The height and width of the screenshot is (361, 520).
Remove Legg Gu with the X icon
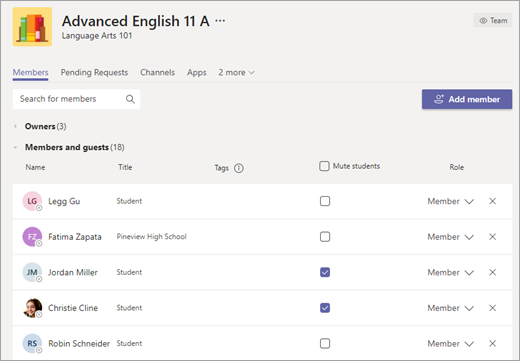pyautogui.click(x=492, y=201)
